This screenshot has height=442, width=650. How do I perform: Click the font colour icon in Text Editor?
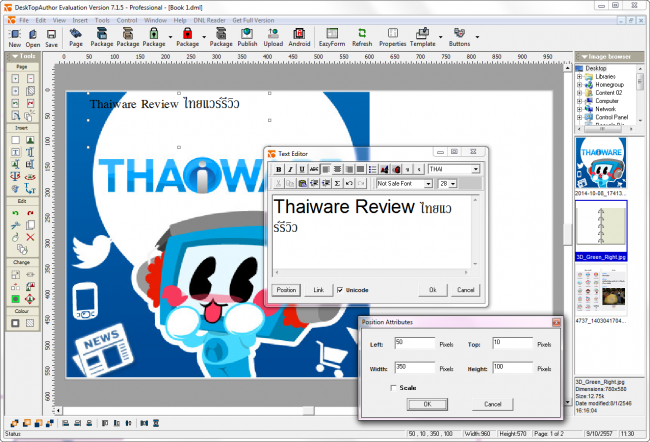pyautogui.click(x=384, y=169)
